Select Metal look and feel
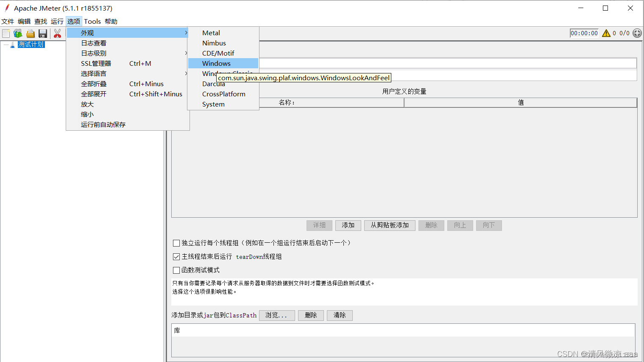Image resolution: width=644 pixels, height=362 pixels. pyautogui.click(x=223, y=33)
